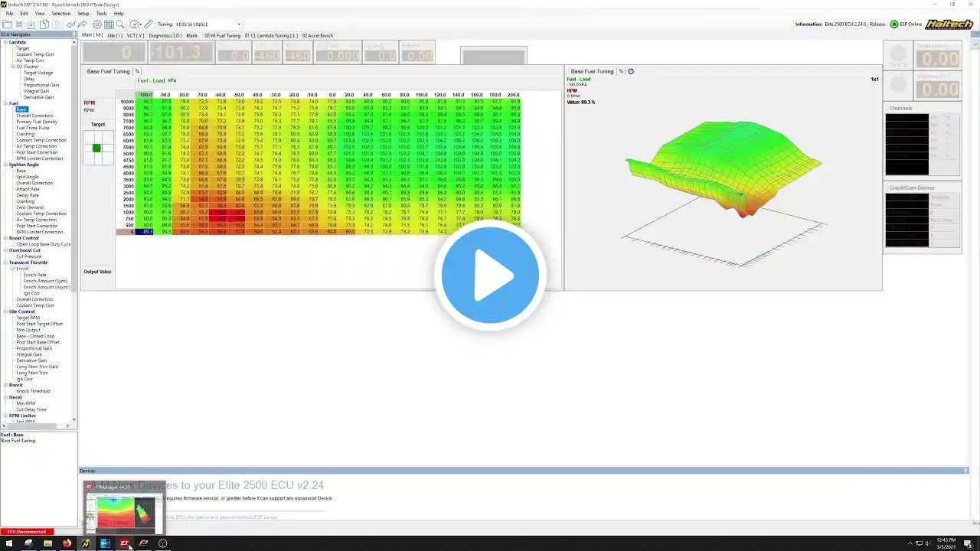Screen dimensions: 980x551
Task: Select Zero Demand under Ignition Angle
Action: [x=30, y=207]
